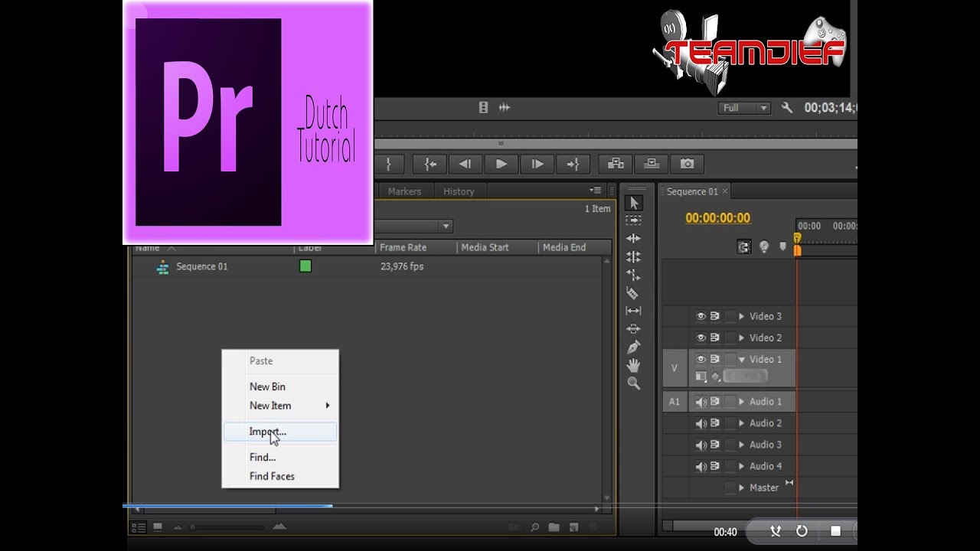Click the Extract button in monitor
The image size is (980, 551).
[652, 164]
